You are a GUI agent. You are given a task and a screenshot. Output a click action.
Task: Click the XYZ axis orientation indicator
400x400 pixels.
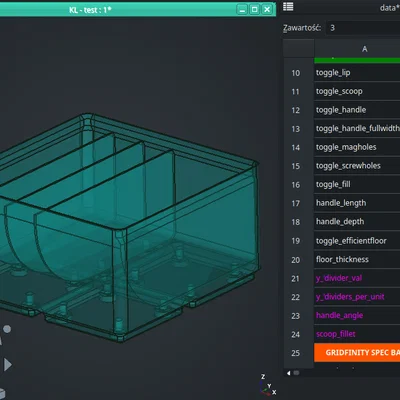pos(268,385)
